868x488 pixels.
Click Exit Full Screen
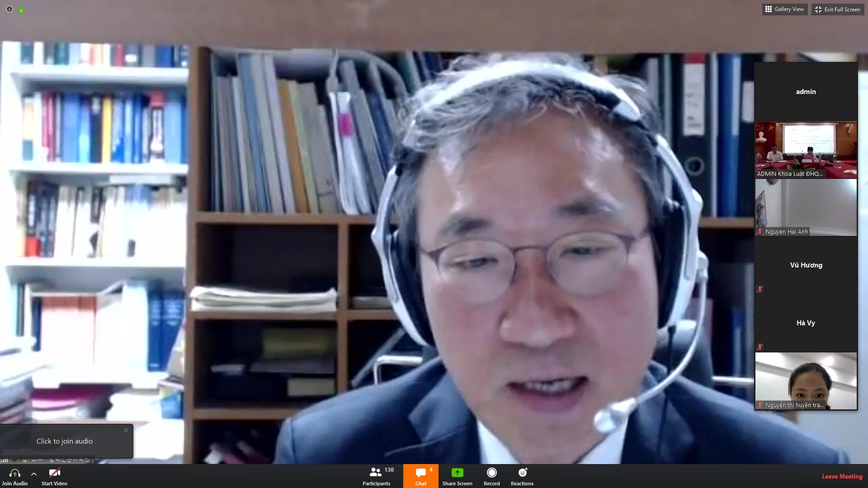coord(837,9)
